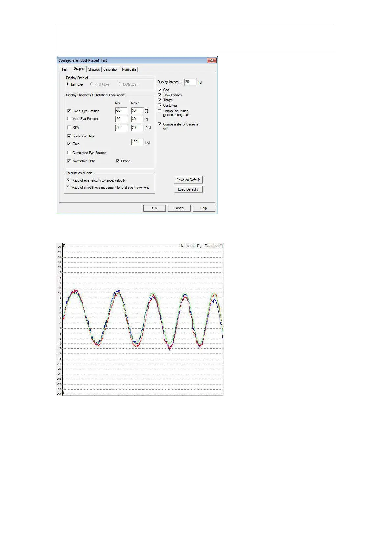
Task: Click the SPV Max field
Action: pyautogui.click(x=137, y=128)
